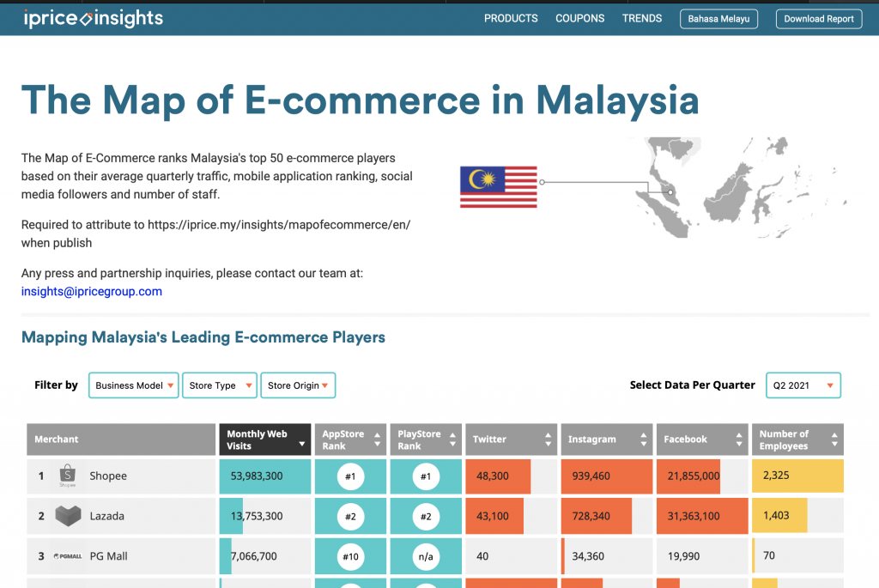Click the insights@ipricegroup.com email link

(x=91, y=292)
